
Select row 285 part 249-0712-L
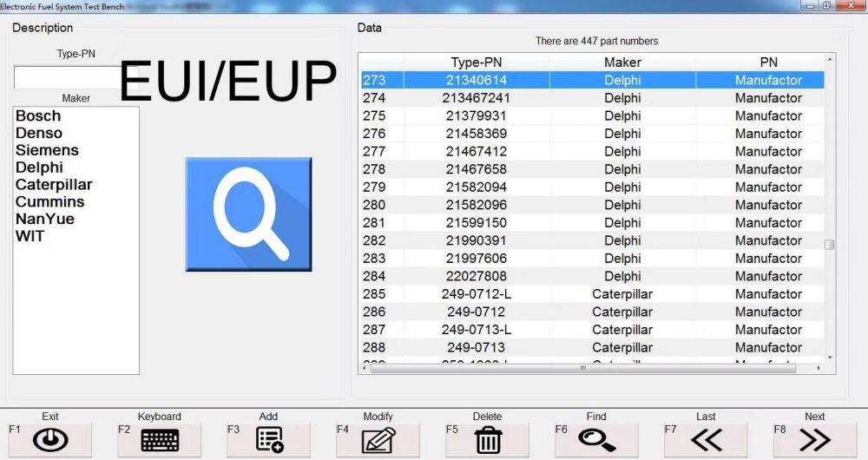(x=477, y=294)
